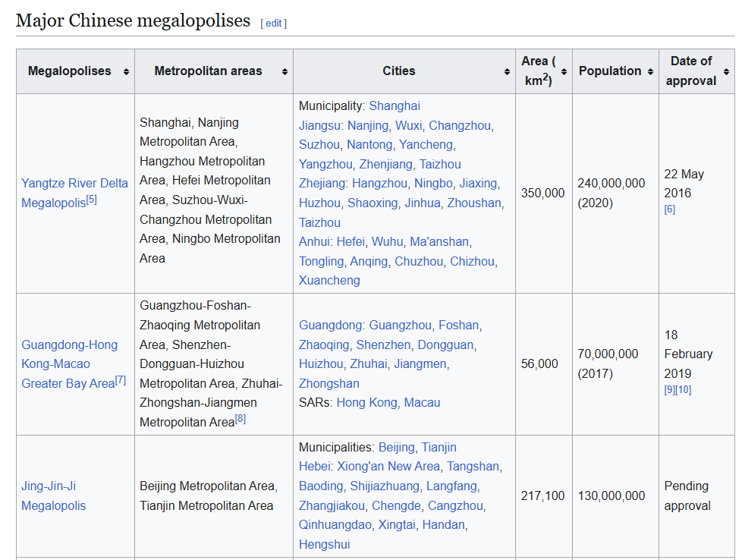
Task: Open citation [5] next to Yangtze Megalopolis
Action: tap(91, 200)
